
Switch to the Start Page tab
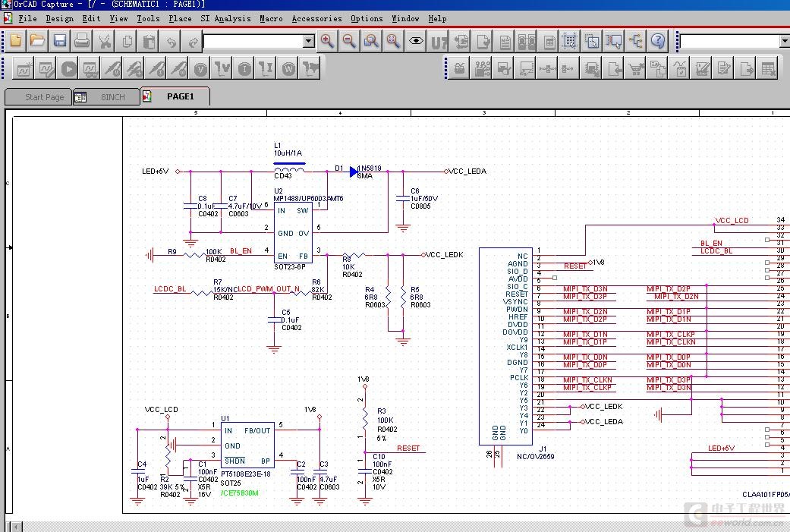38,96
